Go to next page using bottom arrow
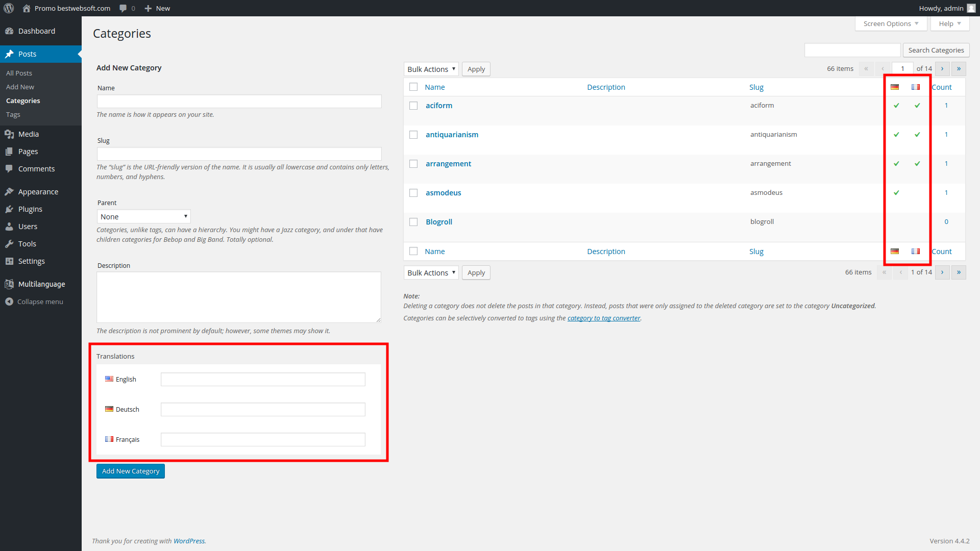Viewport: 980px width, 551px height. (942, 272)
